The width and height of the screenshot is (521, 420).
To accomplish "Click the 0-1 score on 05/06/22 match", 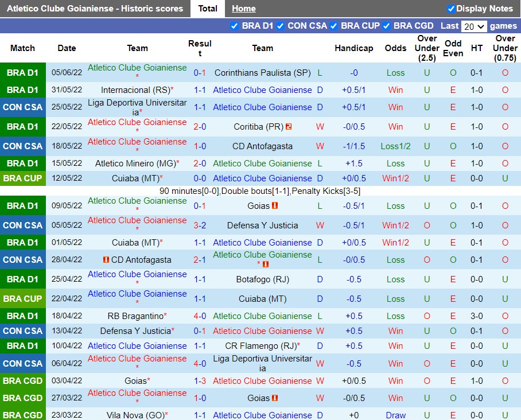I will 200,73.
